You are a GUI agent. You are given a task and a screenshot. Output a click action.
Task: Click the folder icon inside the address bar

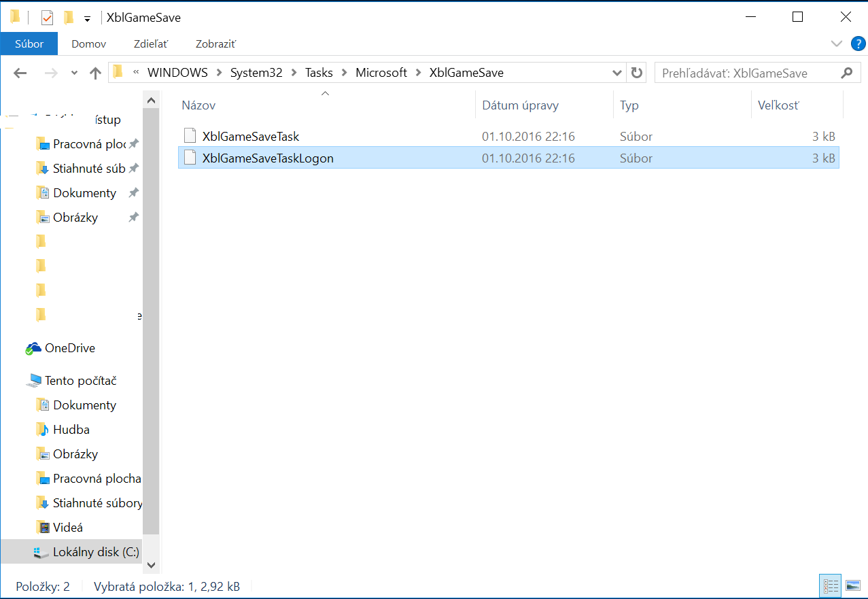[118, 72]
